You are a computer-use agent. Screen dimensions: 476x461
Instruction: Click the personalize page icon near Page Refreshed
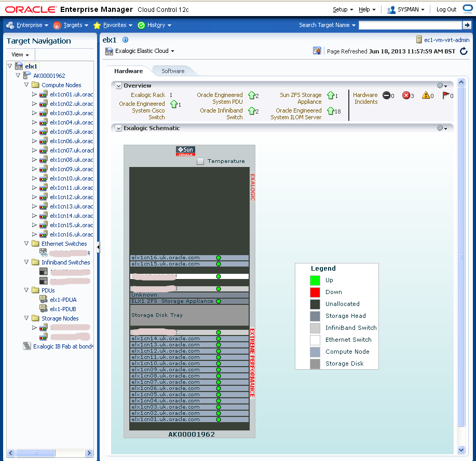click(x=317, y=50)
